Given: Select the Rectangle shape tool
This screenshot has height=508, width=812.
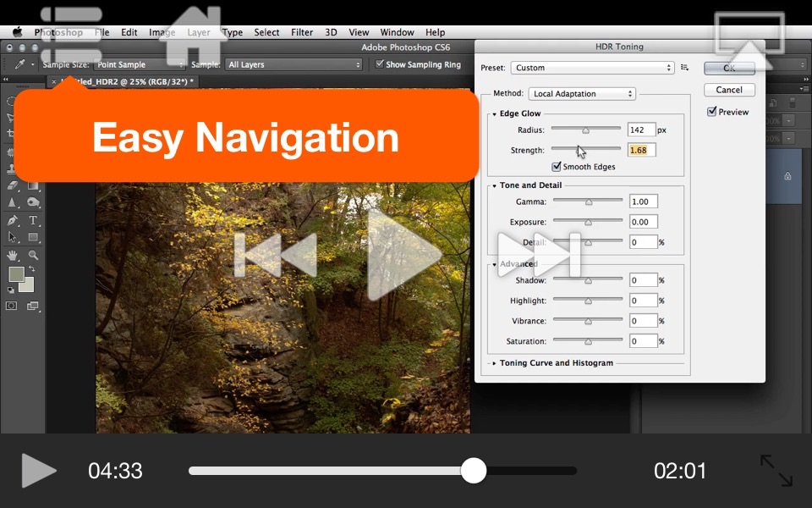Looking at the screenshot, I should pyautogui.click(x=33, y=237).
